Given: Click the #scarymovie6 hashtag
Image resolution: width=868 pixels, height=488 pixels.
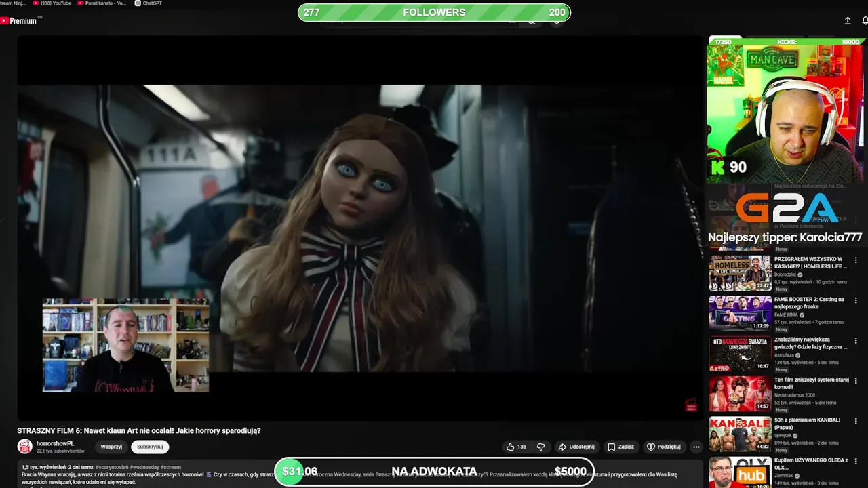Looking at the screenshot, I should (x=113, y=467).
